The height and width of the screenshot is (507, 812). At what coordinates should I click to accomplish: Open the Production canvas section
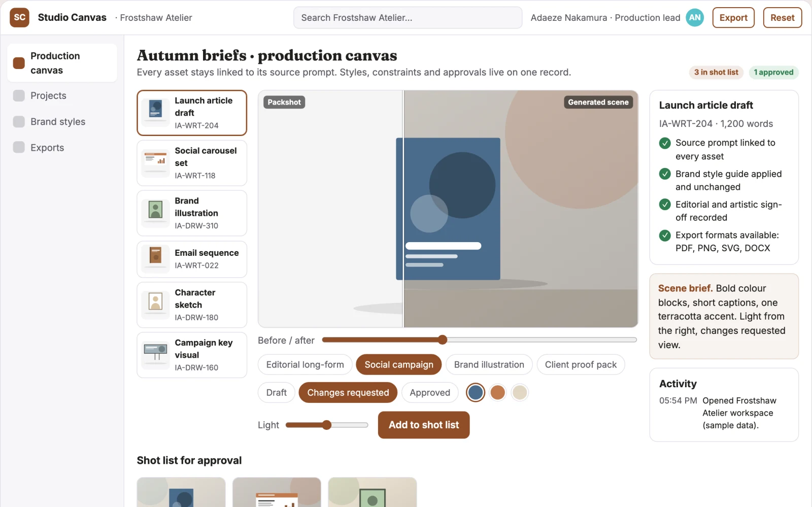pyautogui.click(x=62, y=63)
